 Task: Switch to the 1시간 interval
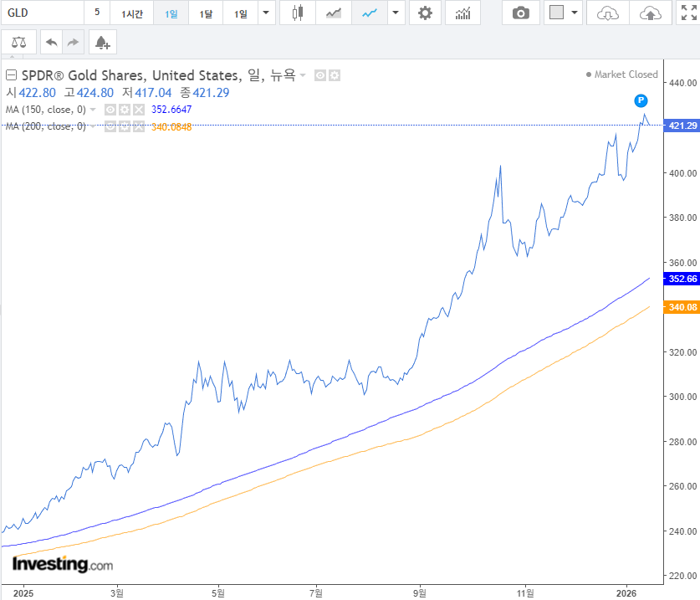131,13
